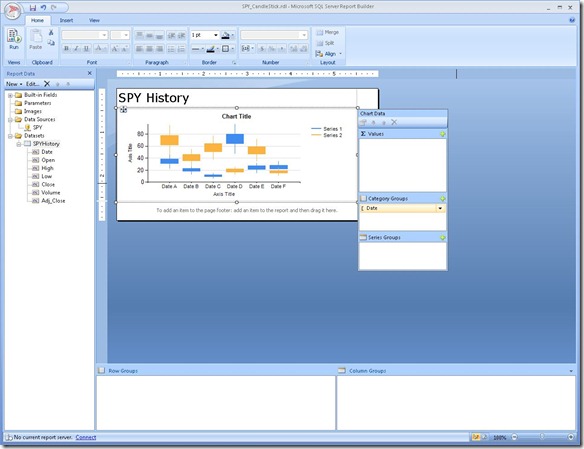Screen dimensions: 584x449
Task: Toggle Bold formatting in Font group
Action: tap(66, 49)
